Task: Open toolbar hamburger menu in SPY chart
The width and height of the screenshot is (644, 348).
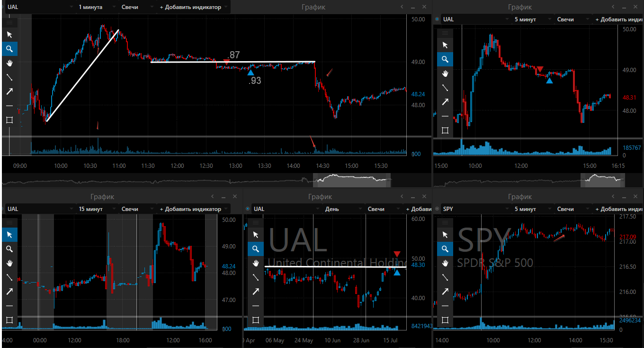Action: point(445,222)
